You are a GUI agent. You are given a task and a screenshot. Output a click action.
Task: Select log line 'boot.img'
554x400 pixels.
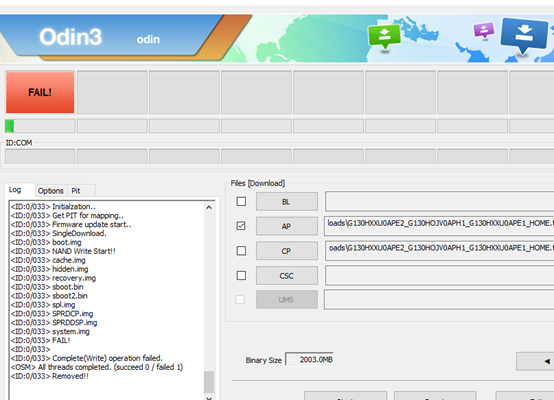(46, 242)
